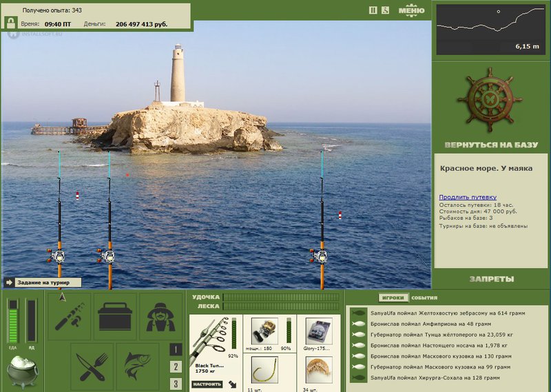The height and width of the screenshot is (392, 551).
Task: Click the Продлить путевку link
Action: coord(468,197)
